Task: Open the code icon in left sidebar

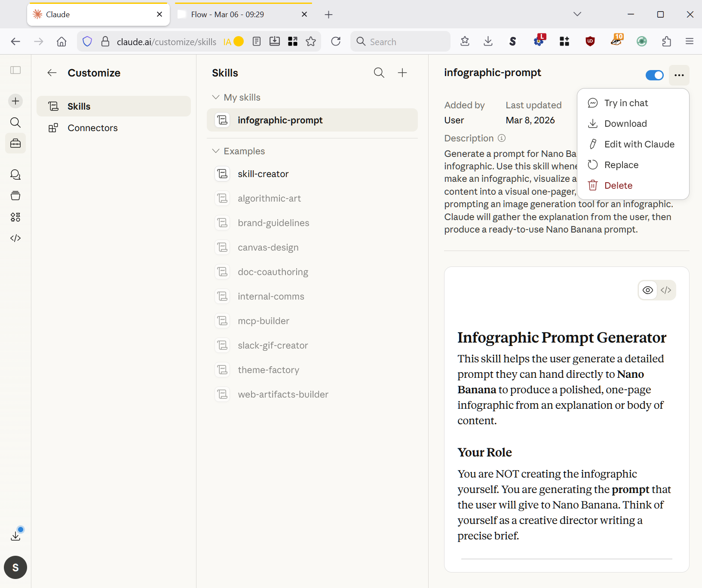Action: 15,238
